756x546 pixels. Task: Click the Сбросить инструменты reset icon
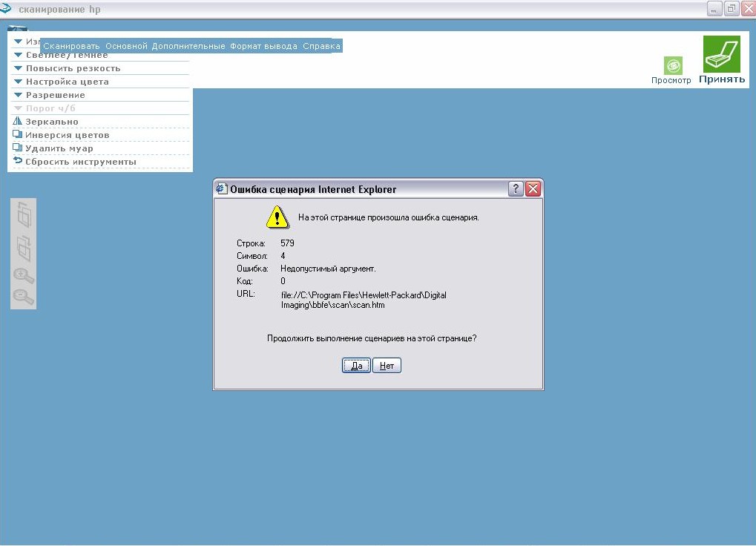click(18, 160)
